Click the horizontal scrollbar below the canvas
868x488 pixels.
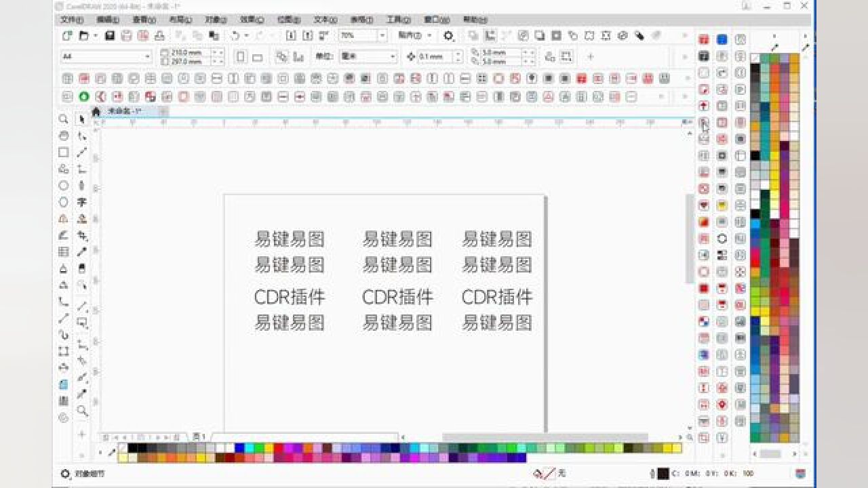[545, 437]
